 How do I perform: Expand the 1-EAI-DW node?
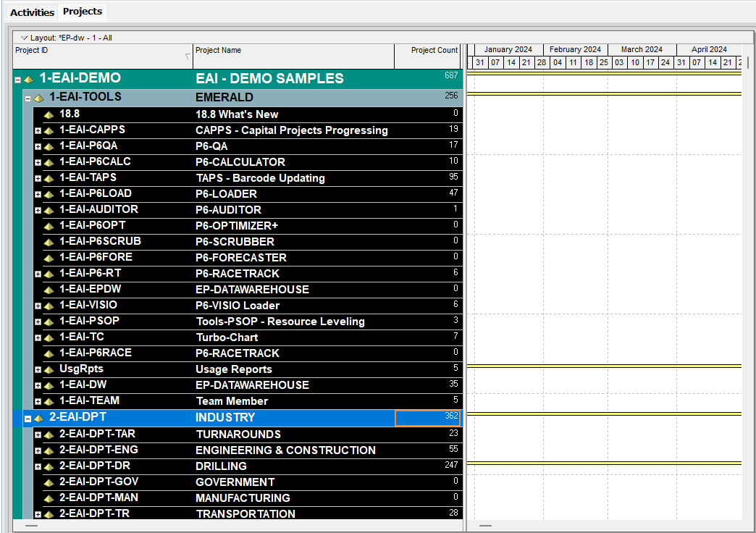[38, 386]
